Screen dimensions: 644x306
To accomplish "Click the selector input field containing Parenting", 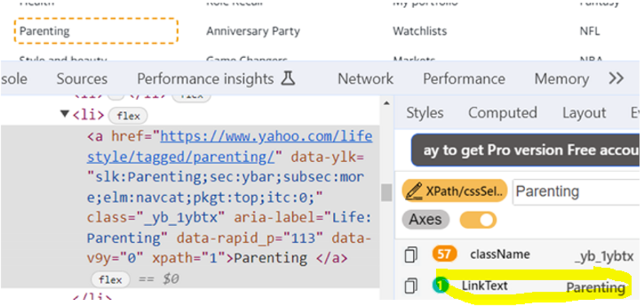I will pyautogui.click(x=575, y=192).
